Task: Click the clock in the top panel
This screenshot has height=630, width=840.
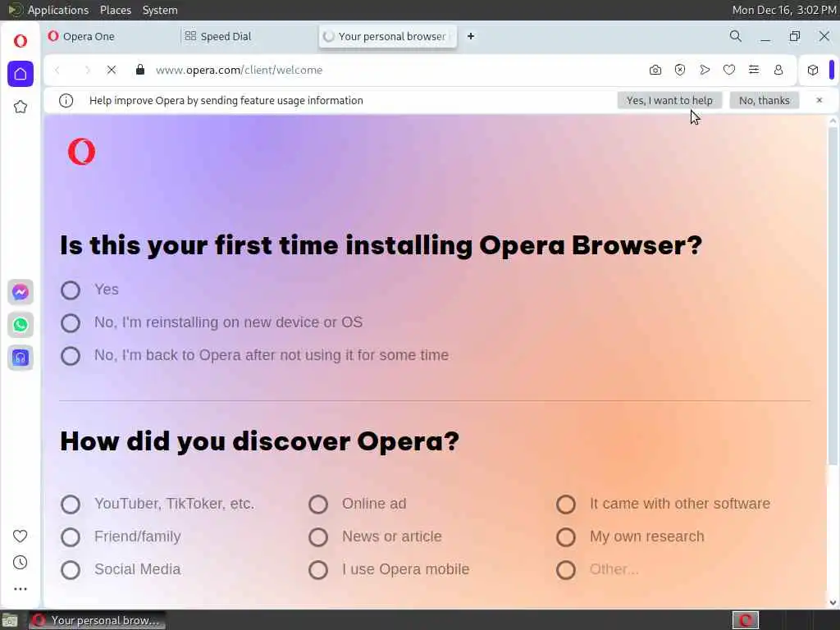Action: 783,10
